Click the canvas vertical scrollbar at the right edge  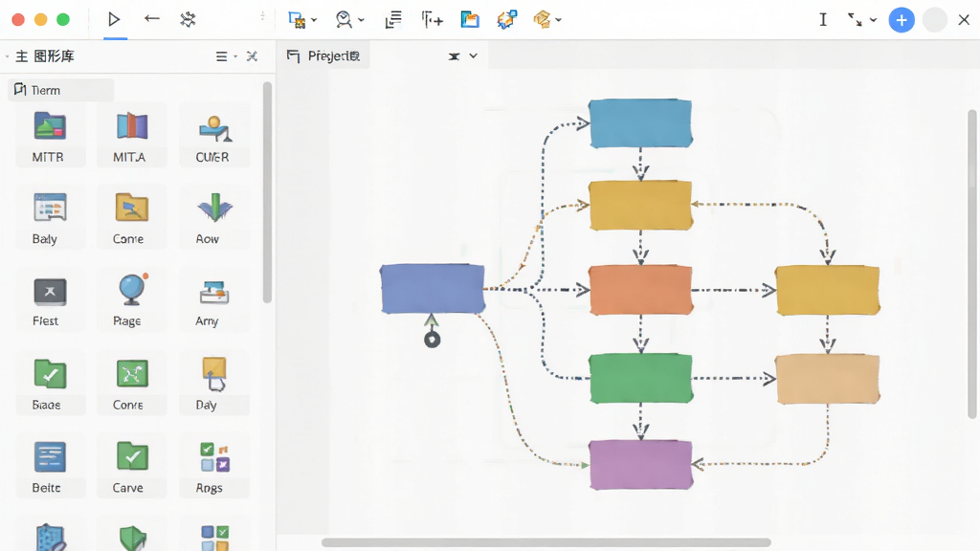(x=972, y=264)
